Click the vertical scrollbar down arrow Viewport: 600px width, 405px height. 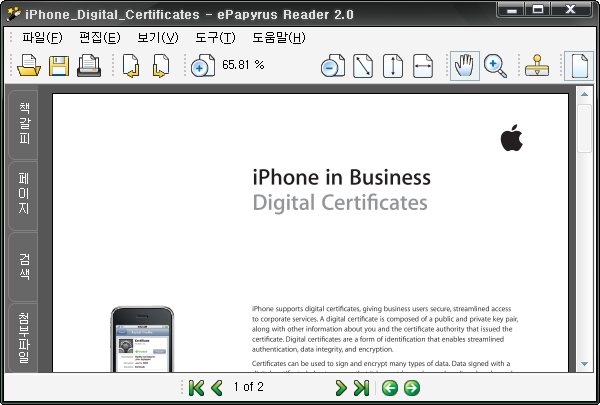pyautogui.click(x=584, y=364)
